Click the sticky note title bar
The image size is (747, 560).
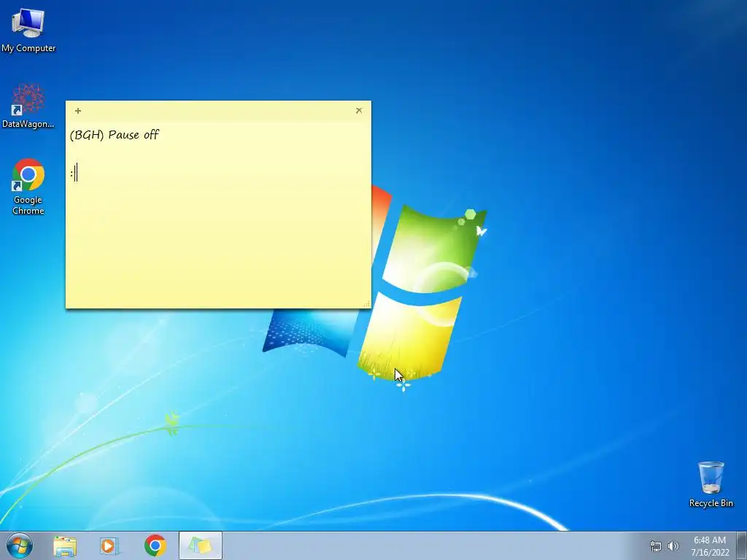[218, 111]
